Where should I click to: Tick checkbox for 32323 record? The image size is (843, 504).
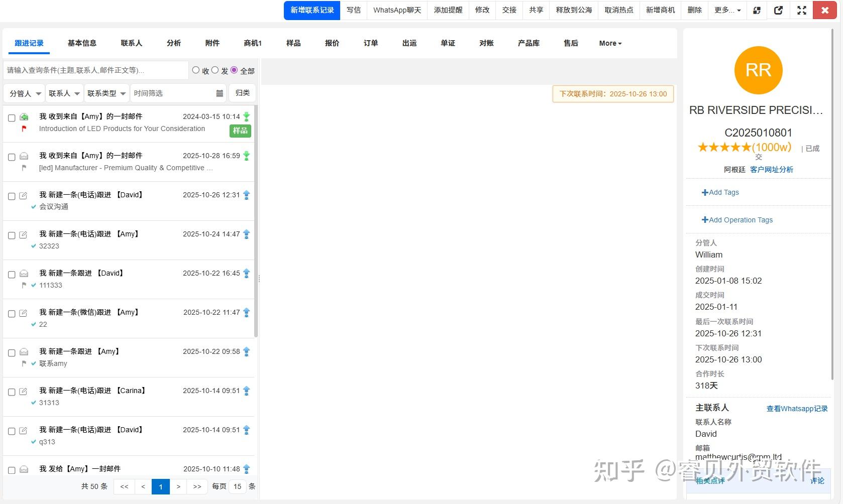(12, 235)
